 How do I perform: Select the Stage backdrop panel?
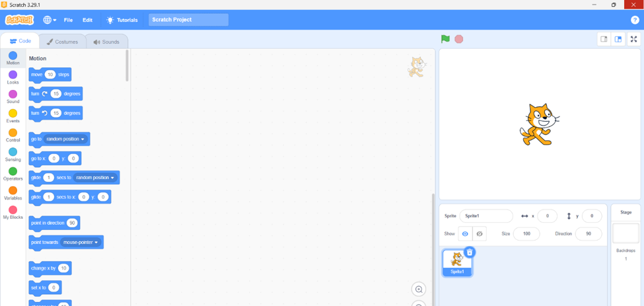tap(626, 254)
